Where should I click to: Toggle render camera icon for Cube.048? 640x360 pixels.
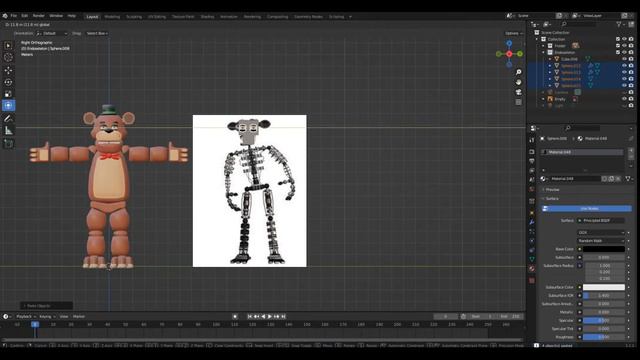click(x=631, y=59)
